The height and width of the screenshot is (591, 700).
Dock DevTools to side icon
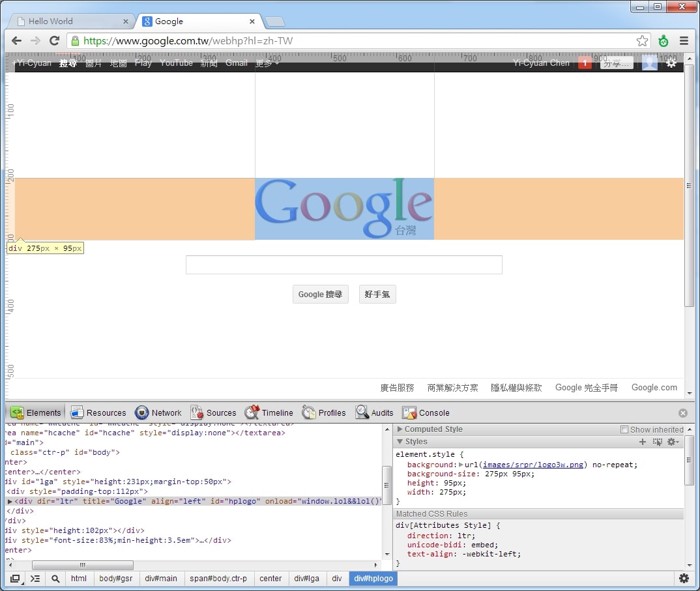coord(16,579)
